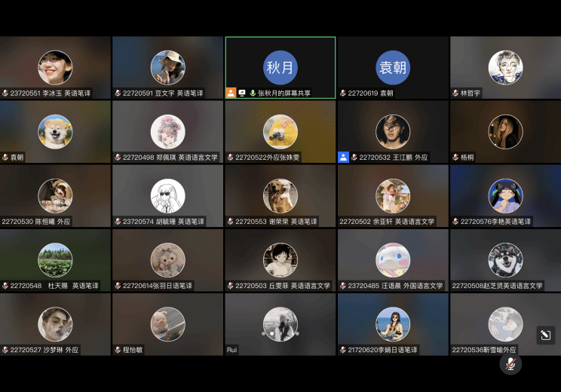The image size is (561, 392).
Task: Click the screen-share icon beside 张秋月
Action: point(242,93)
